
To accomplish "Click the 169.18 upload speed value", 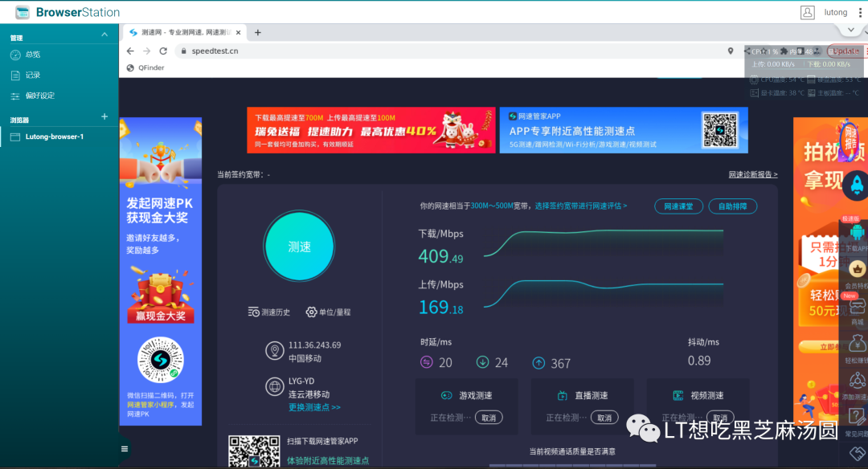I will pos(440,307).
